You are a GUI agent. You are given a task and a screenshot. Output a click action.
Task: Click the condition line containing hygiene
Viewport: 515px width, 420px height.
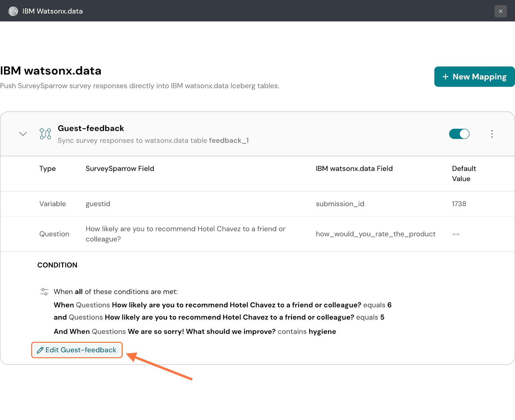195,331
